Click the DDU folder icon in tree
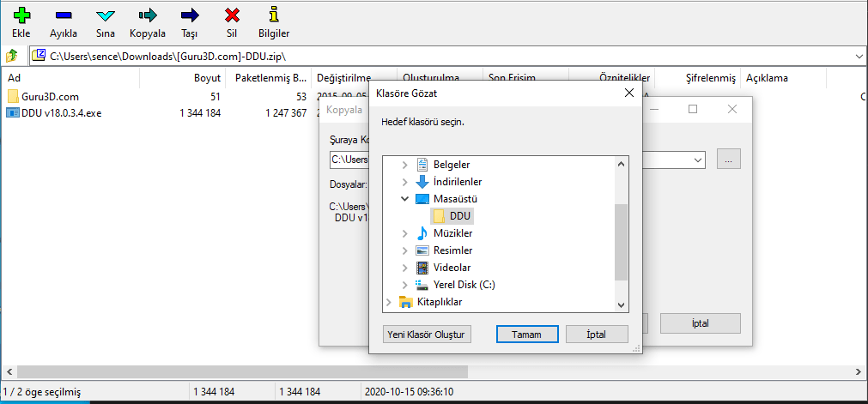Viewport: 868px width, 404px height. pos(439,216)
